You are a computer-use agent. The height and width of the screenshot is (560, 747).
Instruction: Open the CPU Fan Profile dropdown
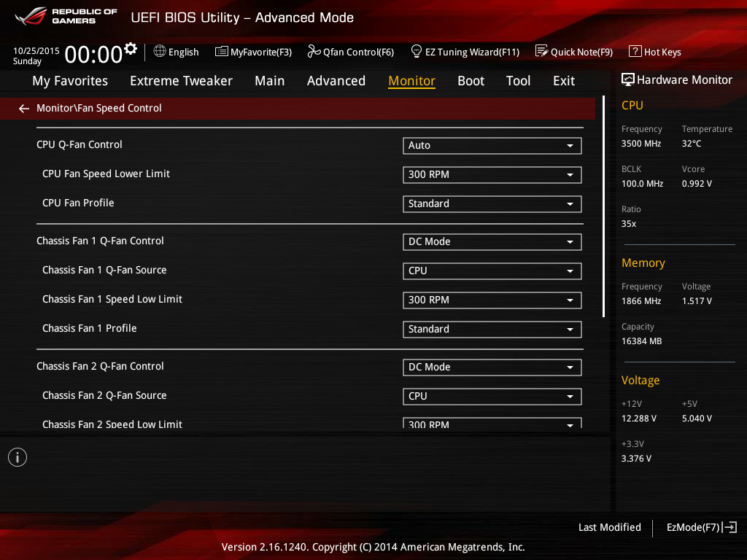[492, 204]
